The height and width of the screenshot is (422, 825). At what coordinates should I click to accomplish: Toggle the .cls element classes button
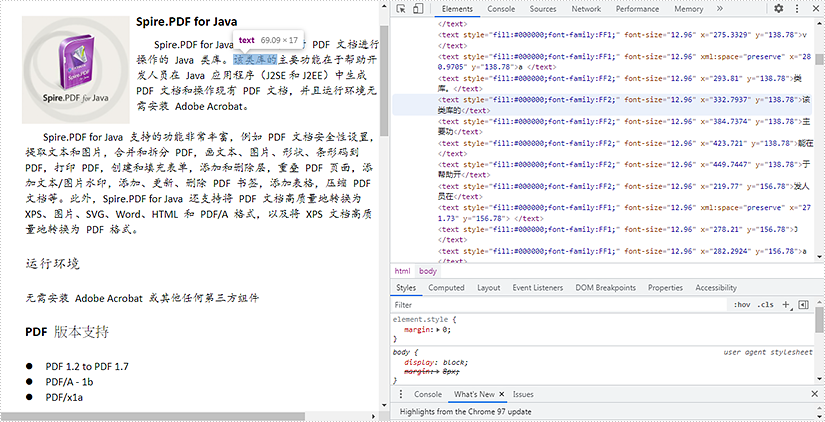coord(765,305)
